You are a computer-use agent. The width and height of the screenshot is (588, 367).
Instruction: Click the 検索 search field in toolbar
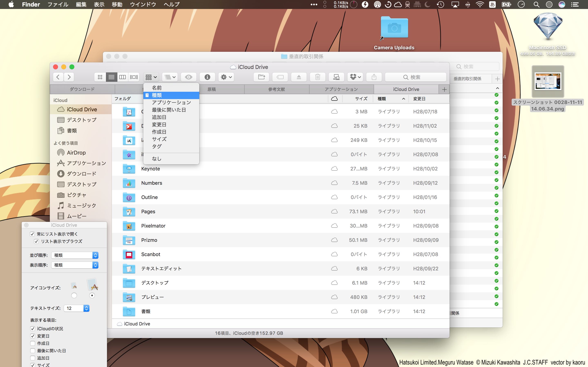point(416,77)
